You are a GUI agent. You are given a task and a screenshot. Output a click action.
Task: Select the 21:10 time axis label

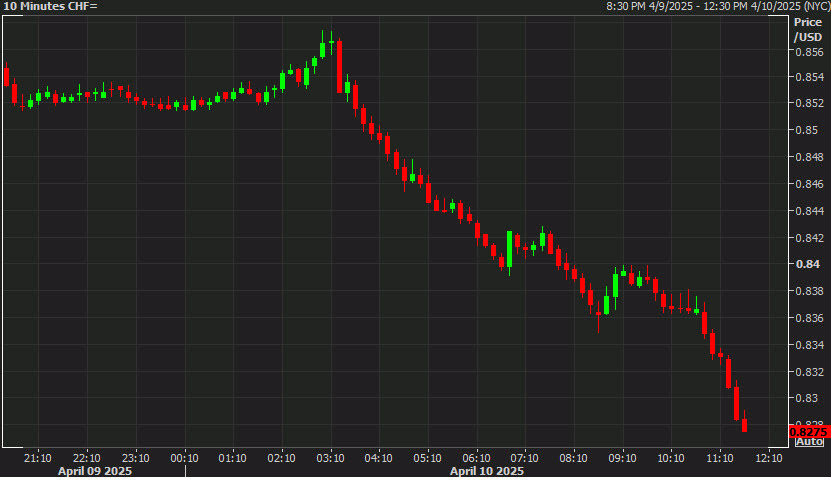[x=38, y=458]
